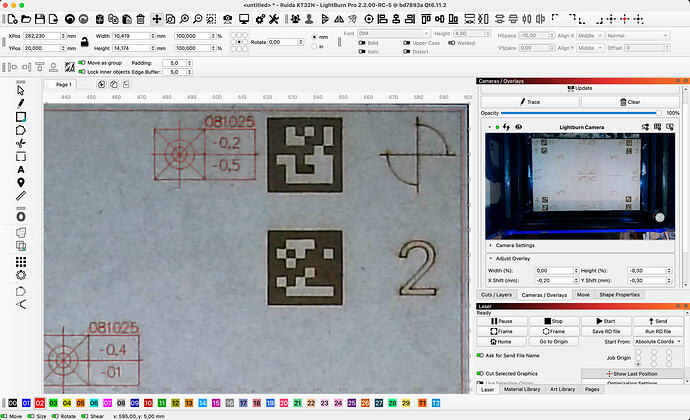The image size is (690, 420).
Task: Toggle Lock inner objects switch
Action: click(82, 72)
